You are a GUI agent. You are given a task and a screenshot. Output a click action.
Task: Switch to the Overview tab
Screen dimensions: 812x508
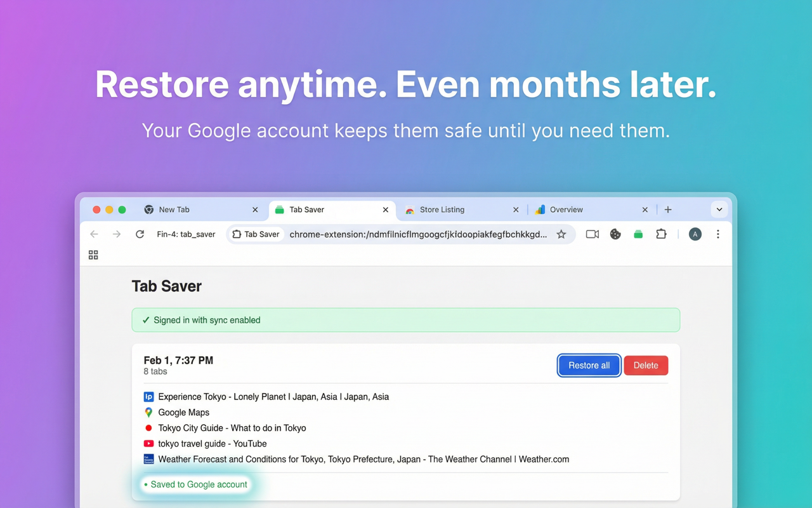coord(566,210)
